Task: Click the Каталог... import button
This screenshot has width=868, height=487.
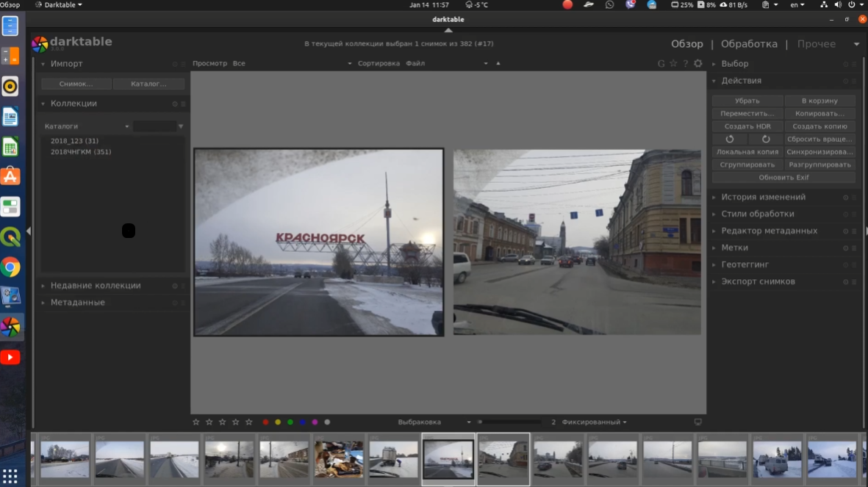Action: 148,84
